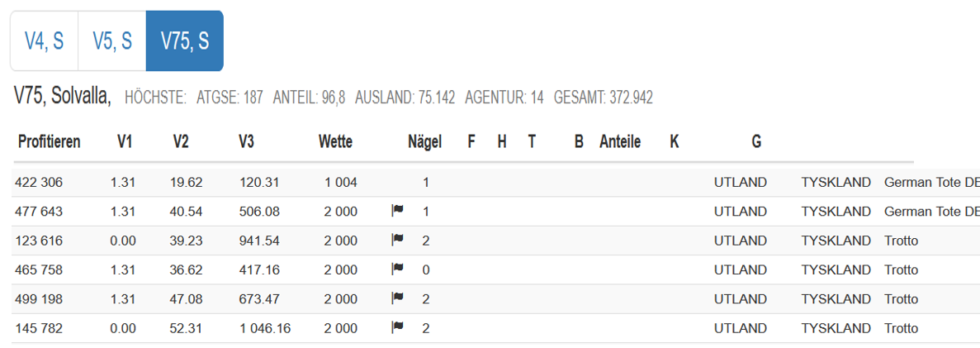Sort table by V3 column header

(246, 142)
